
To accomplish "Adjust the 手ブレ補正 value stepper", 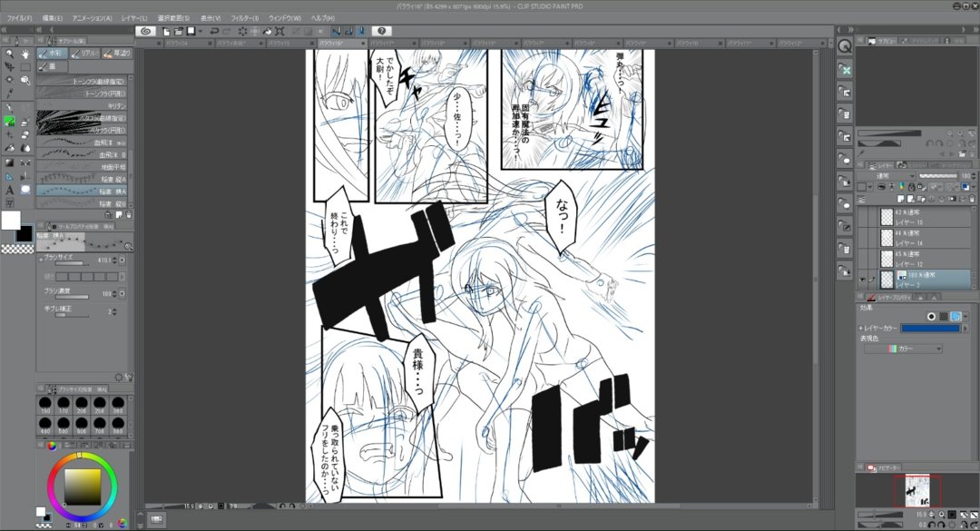I will (113, 310).
